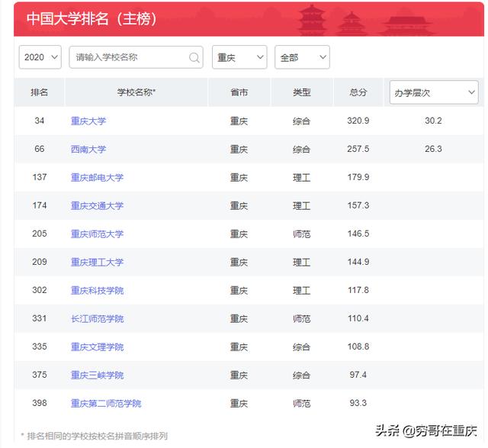This screenshot has height=448, width=488.
Task: Open the 重庆理工大学 link
Action: [x=97, y=263]
